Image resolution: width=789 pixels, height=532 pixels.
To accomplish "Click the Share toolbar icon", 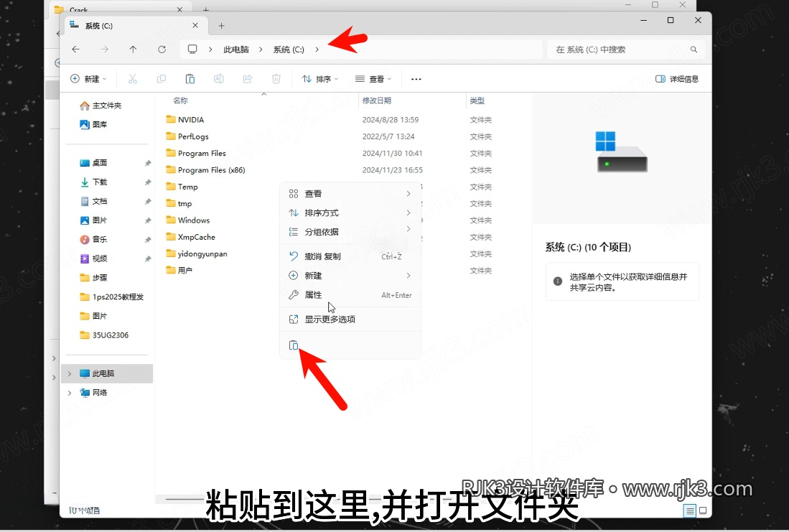I will [247, 79].
